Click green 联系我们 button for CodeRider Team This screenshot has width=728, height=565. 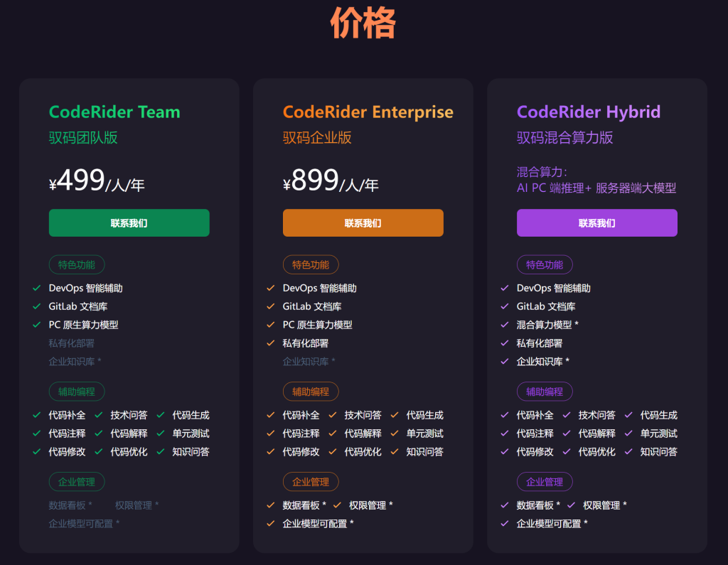[129, 223]
